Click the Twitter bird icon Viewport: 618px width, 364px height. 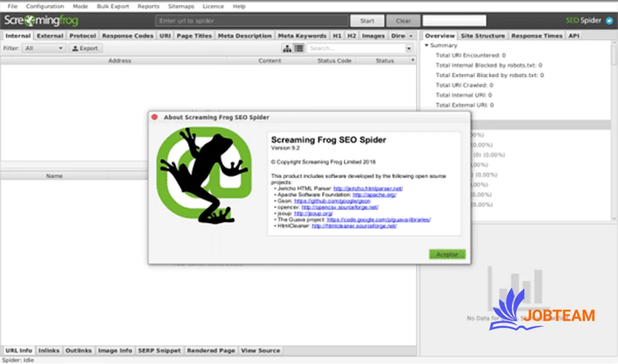tap(609, 20)
